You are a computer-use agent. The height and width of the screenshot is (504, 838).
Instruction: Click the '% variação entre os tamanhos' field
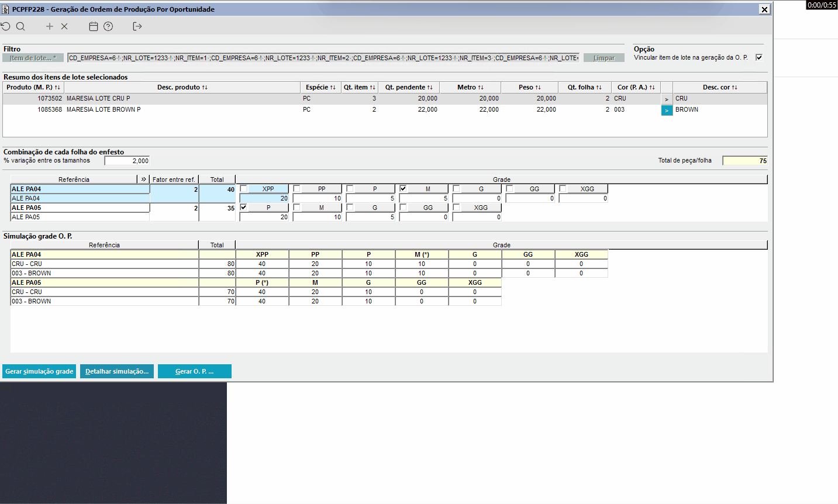[x=127, y=161]
